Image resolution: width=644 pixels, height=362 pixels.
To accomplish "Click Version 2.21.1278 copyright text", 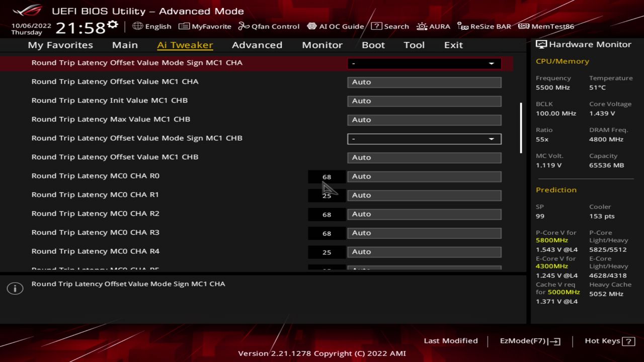I will click(322, 353).
